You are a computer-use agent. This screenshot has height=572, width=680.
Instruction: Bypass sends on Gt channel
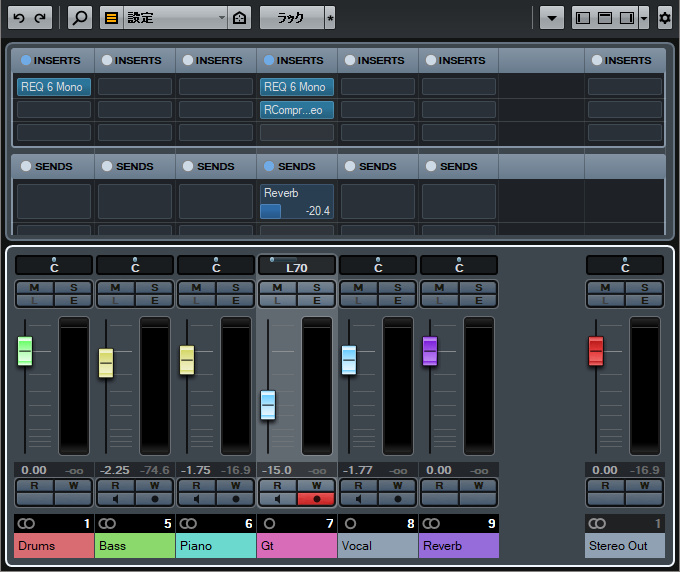point(269,166)
